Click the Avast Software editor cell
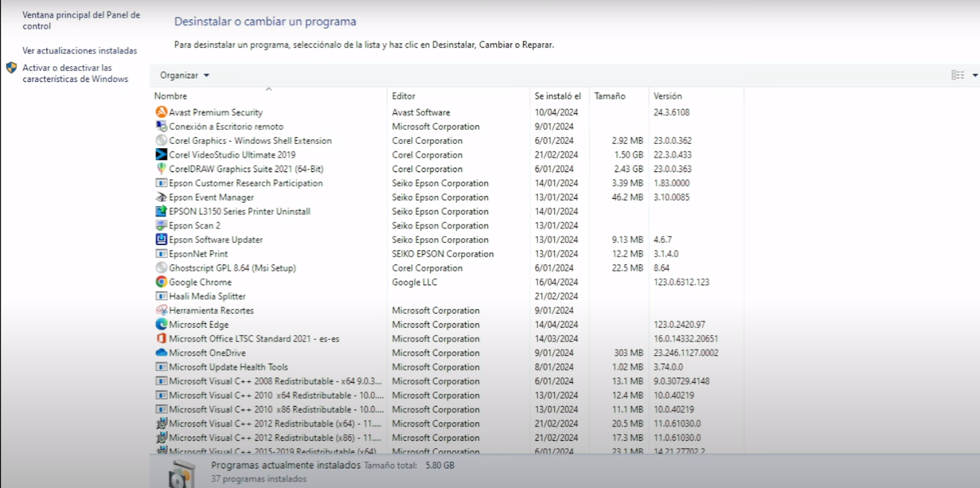 (x=421, y=112)
